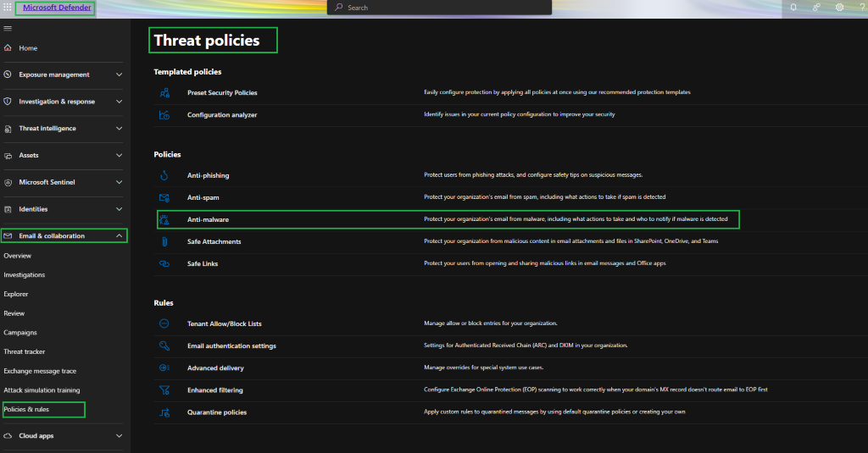Open Tenant Allow/Block Lists

coord(225,323)
